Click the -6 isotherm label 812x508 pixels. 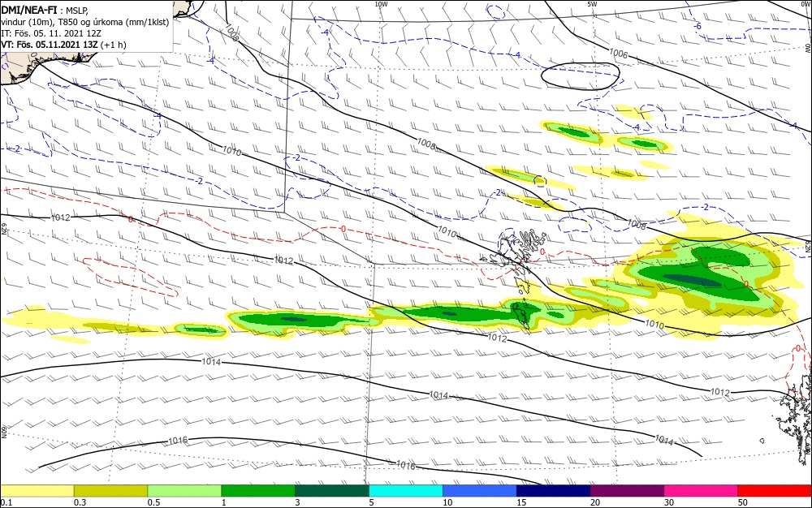click(698, 27)
